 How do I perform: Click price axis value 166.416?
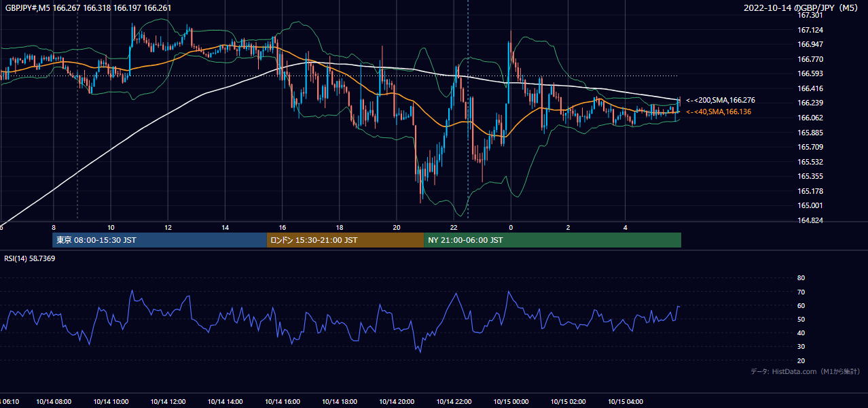[x=810, y=88]
